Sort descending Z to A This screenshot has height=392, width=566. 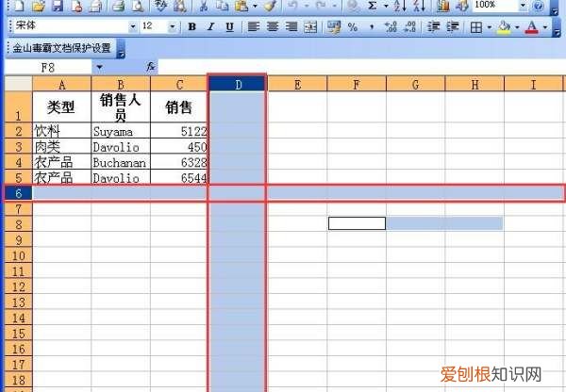pyautogui.click(x=419, y=5)
